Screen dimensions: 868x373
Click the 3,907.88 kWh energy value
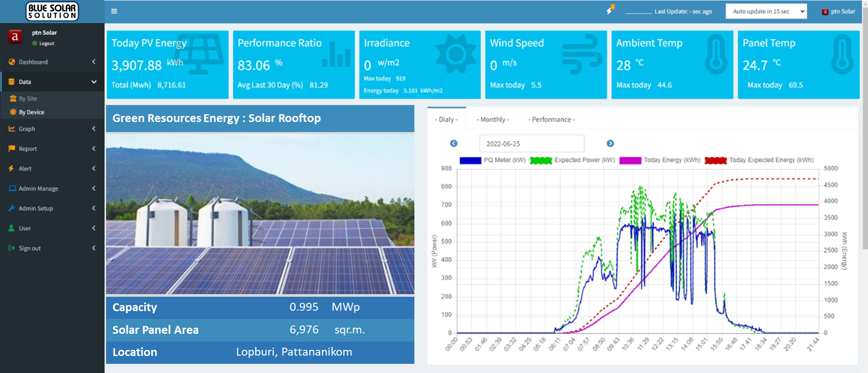click(147, 65)
